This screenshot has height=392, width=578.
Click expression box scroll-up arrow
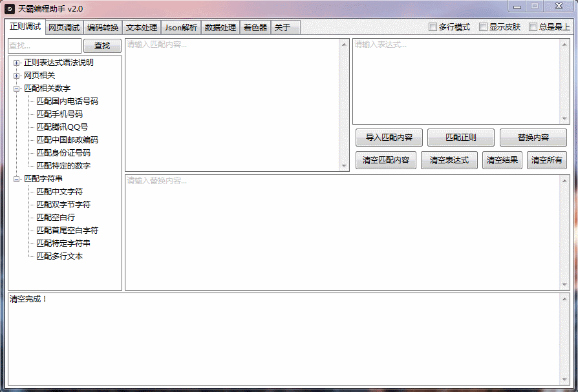(x=564, y=45)
